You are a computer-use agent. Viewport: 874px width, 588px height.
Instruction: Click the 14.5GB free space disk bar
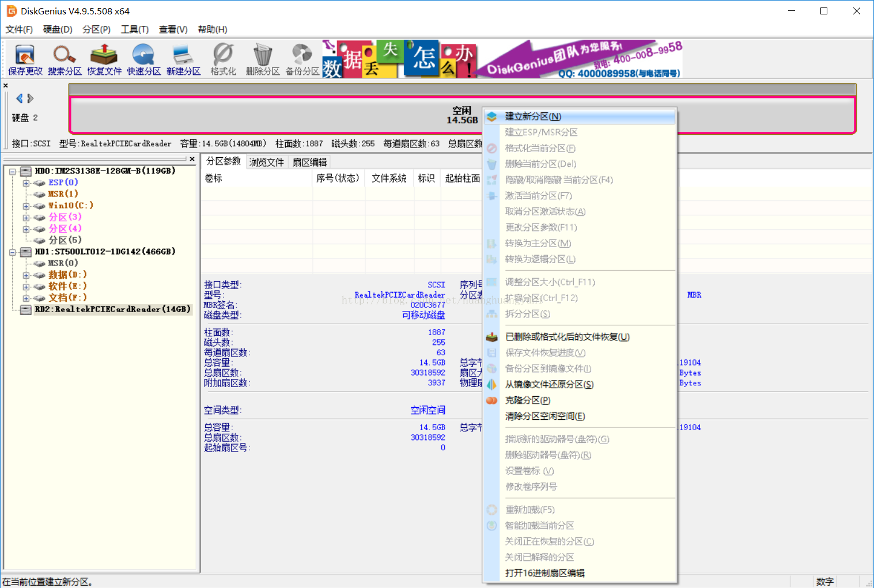point(277,115)
